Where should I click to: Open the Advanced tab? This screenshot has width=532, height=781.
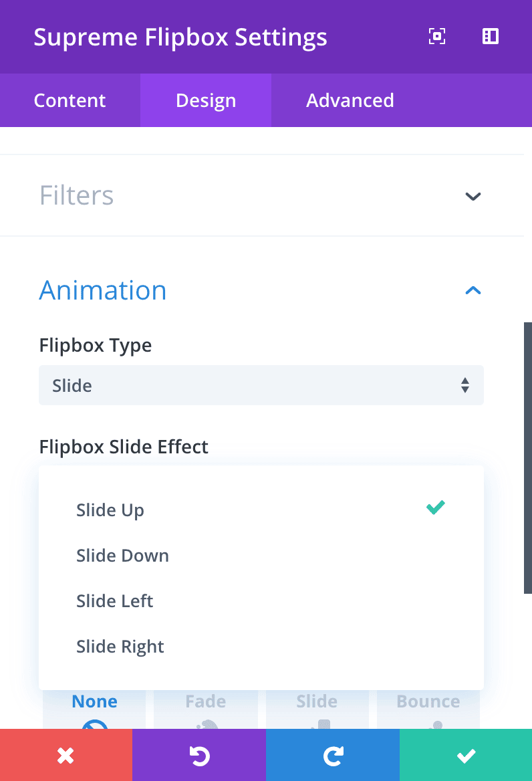(x=350, y=100)
